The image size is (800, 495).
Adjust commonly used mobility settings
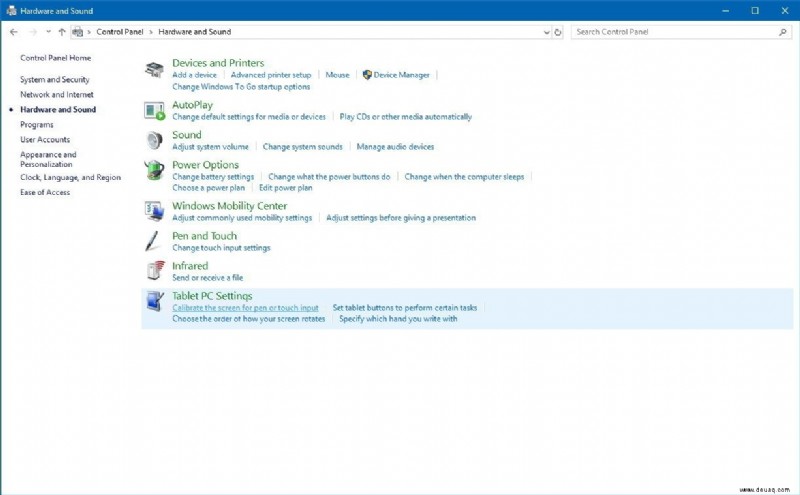[x=242, y=218]
